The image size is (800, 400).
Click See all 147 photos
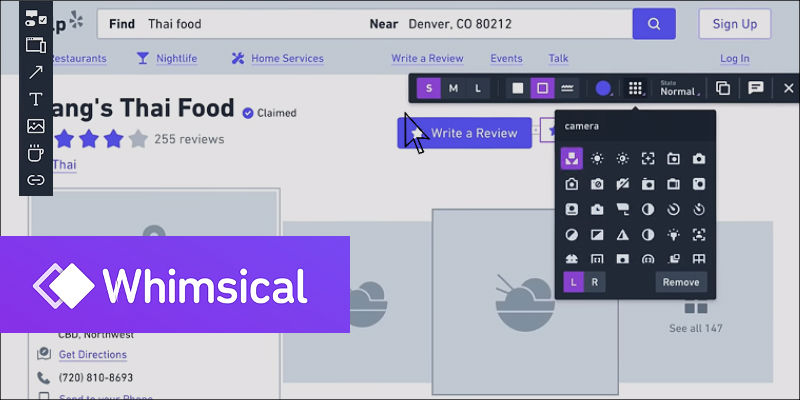click(696, 328)
